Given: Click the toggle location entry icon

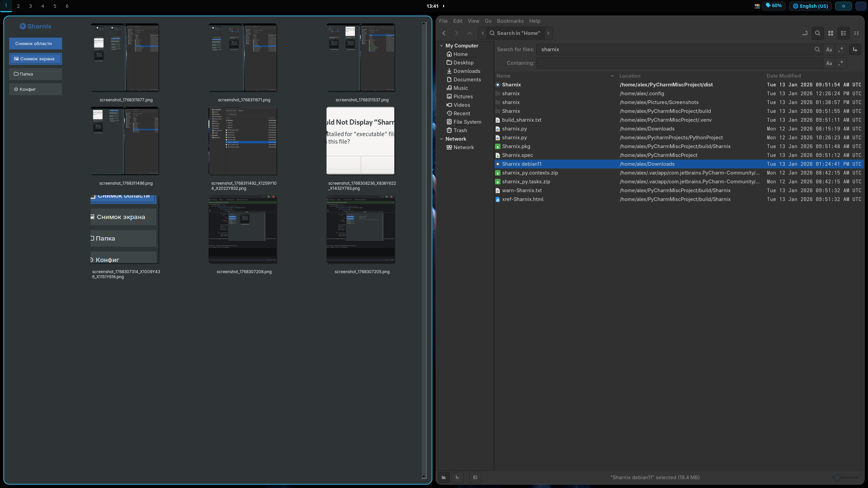Looking at the screenshot, I should (x=805, y=33).
